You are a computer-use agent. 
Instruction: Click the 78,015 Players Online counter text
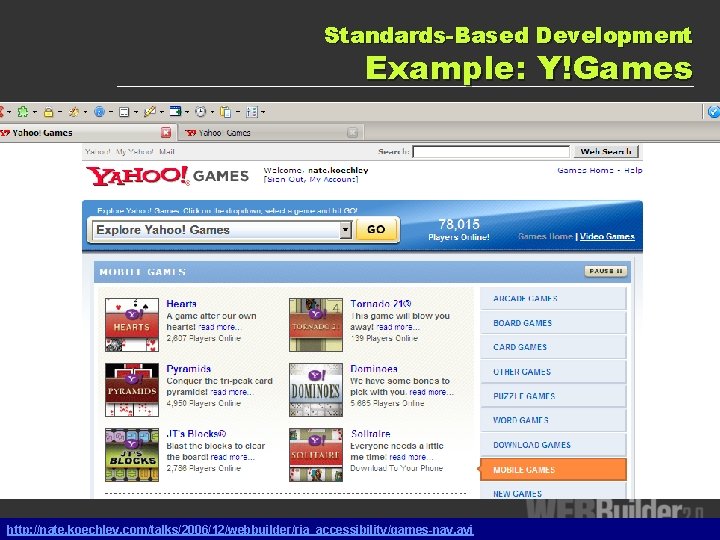tap(459, 230)
